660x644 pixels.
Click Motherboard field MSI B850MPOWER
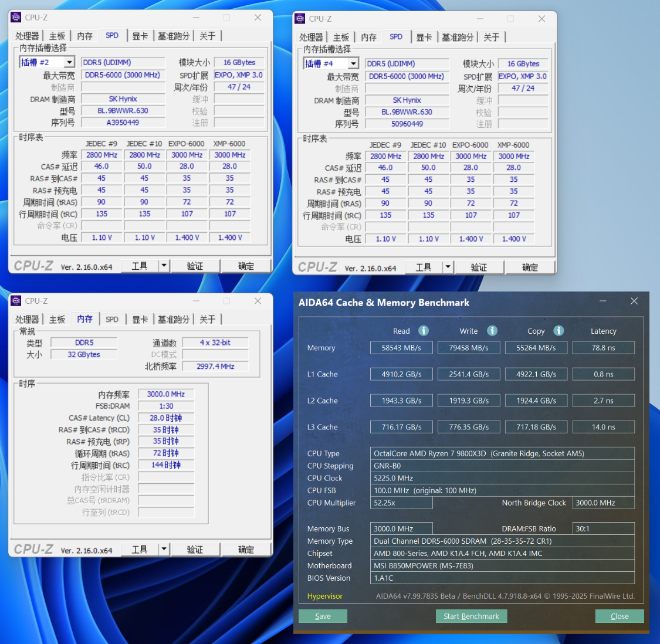click(503, 566)
